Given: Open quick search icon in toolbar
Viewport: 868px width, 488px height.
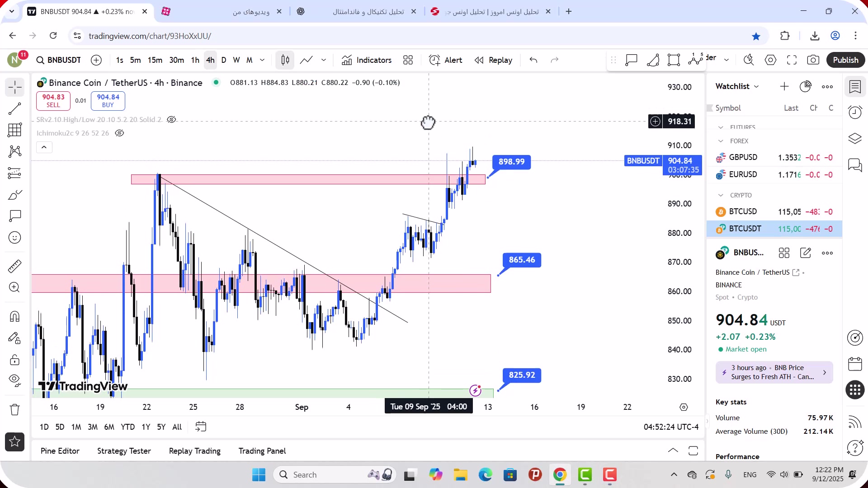Looking at the screenshot, I should 749,60.
